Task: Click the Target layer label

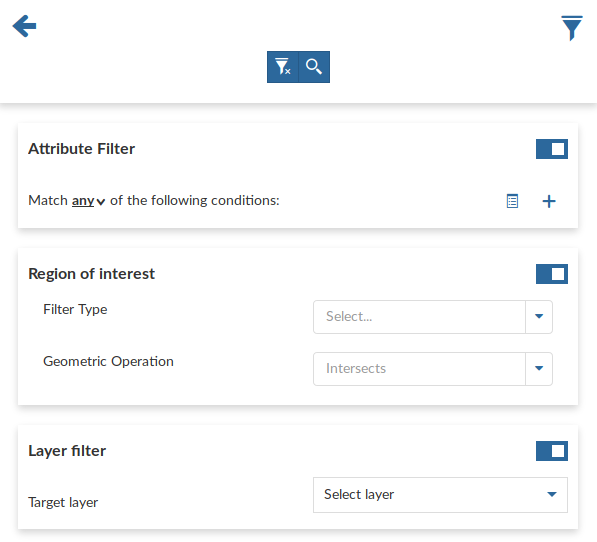Action: point(63,502)
